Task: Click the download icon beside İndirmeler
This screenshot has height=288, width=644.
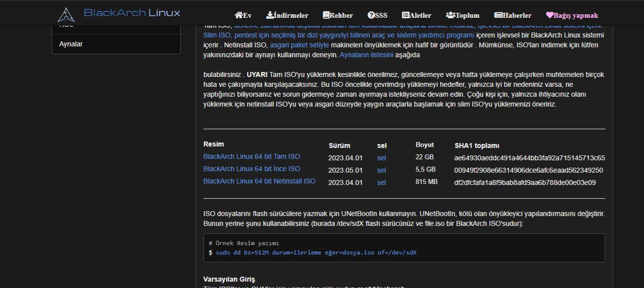Action: tap(270, 15)
